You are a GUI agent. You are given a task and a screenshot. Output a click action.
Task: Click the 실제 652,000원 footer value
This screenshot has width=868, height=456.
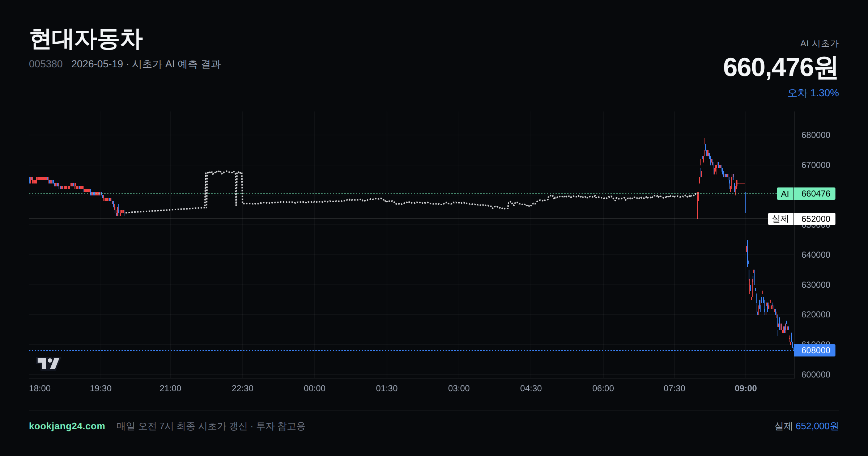tap(807, 426)
